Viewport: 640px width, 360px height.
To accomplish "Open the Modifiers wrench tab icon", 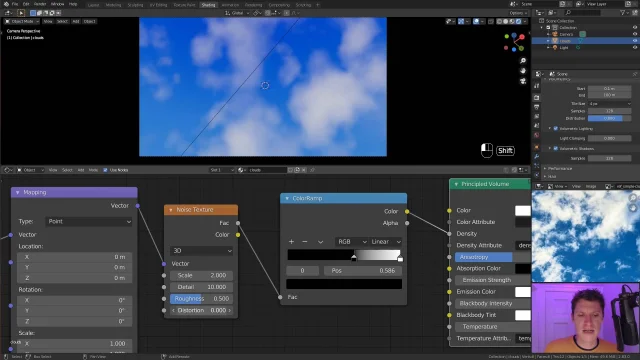I will pos(537,156).
